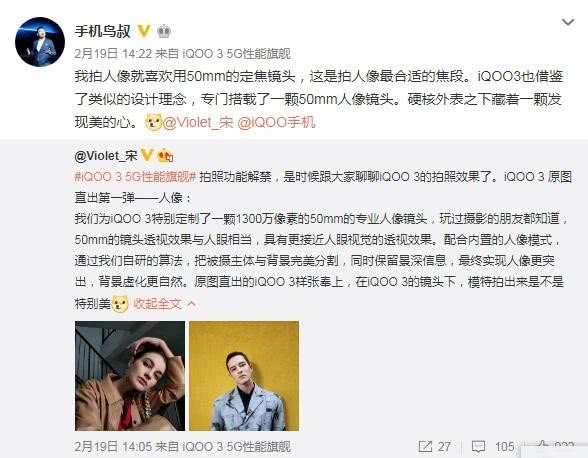Open the 2月19日 14:05 timestamp link

113,446
